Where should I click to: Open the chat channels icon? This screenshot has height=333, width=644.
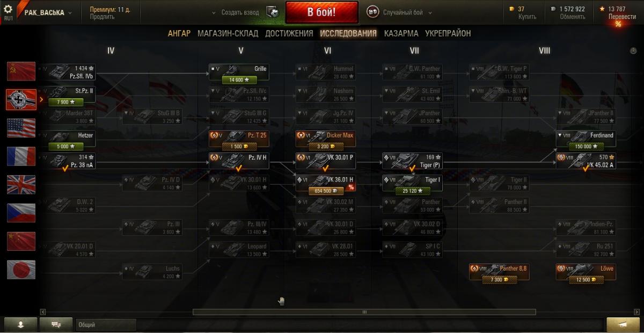coord(55,324)
